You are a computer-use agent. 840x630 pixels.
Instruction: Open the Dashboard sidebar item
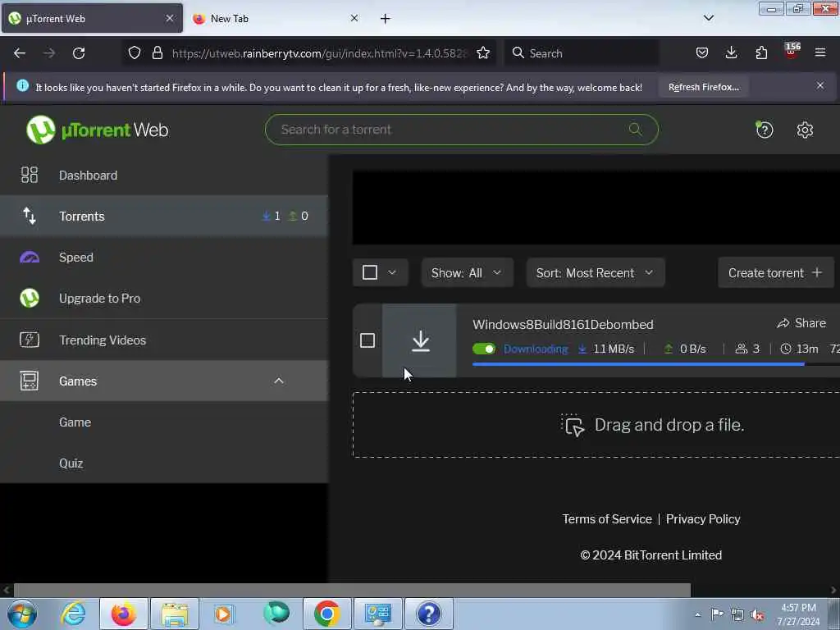point(164,176)
